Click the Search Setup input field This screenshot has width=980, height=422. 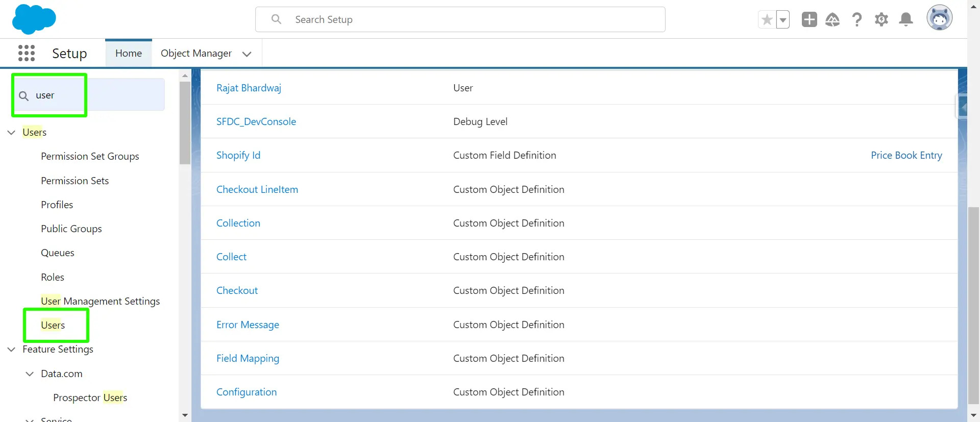coord(459,19)
